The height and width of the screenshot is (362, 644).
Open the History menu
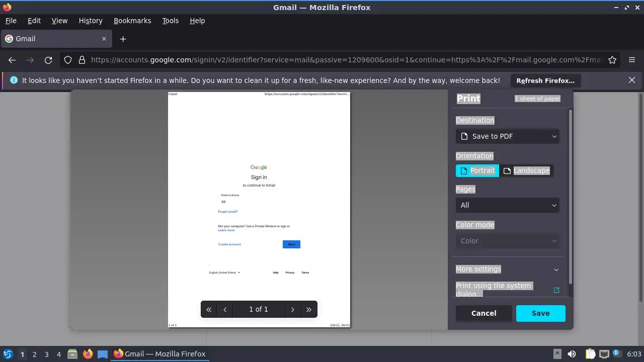point(91,21)
